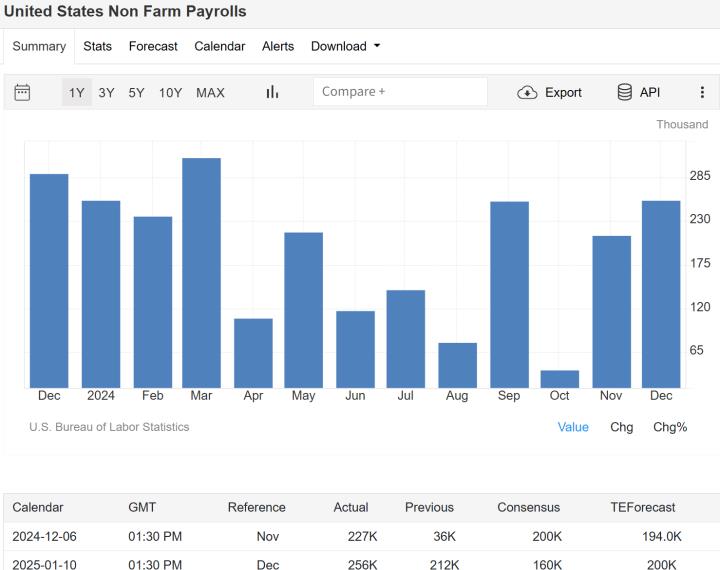The width and height of the screenshot is (720, 570).
Task: Switch to the Summary tab
Action: [39, 46]
